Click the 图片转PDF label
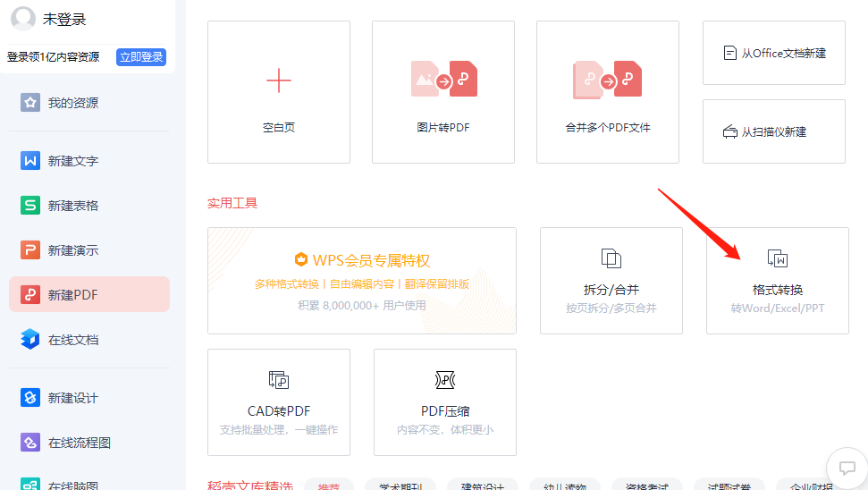 click(442, 127)
